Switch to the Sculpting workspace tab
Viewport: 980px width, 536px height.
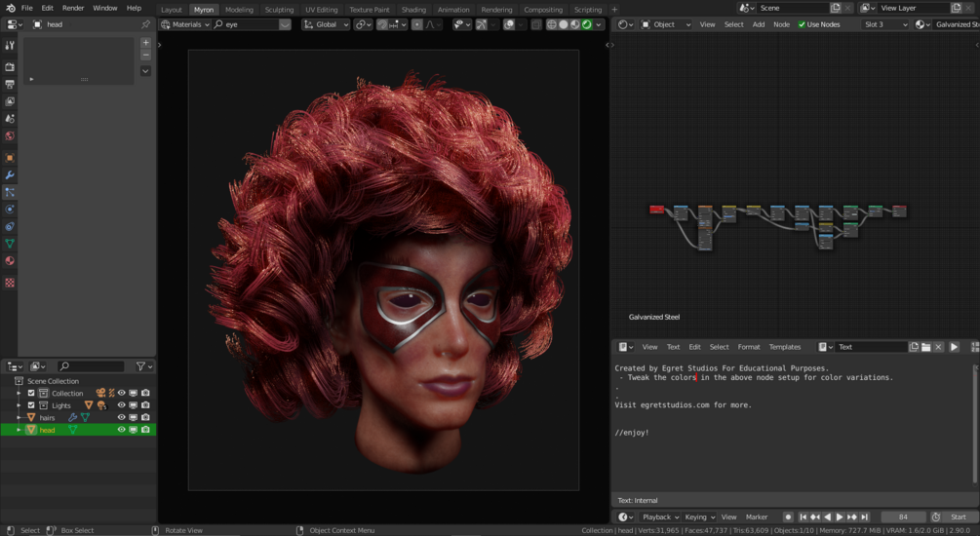point(279,10)
